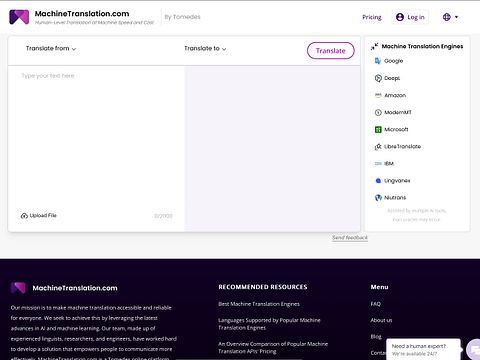Open the site language dropdown arrow

pyautogui.click(x=456, y=17)
